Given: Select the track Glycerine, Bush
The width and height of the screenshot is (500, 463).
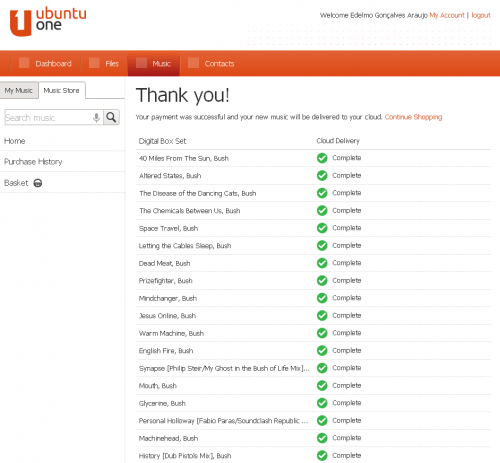Looking at the screenshot, I should click(x=162, y=403).
